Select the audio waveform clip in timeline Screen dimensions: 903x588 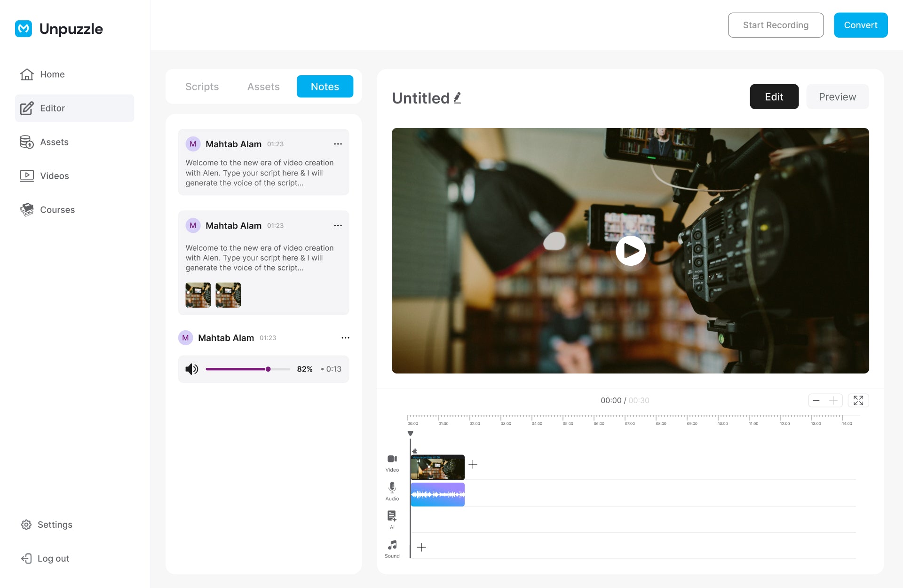click(x=437, y=494)
